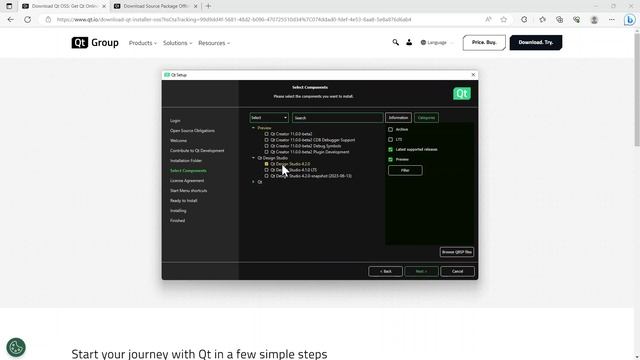Check Qt Design Studio 4.2.0 snapshot

pyautogui.click(x=267, y=176)
